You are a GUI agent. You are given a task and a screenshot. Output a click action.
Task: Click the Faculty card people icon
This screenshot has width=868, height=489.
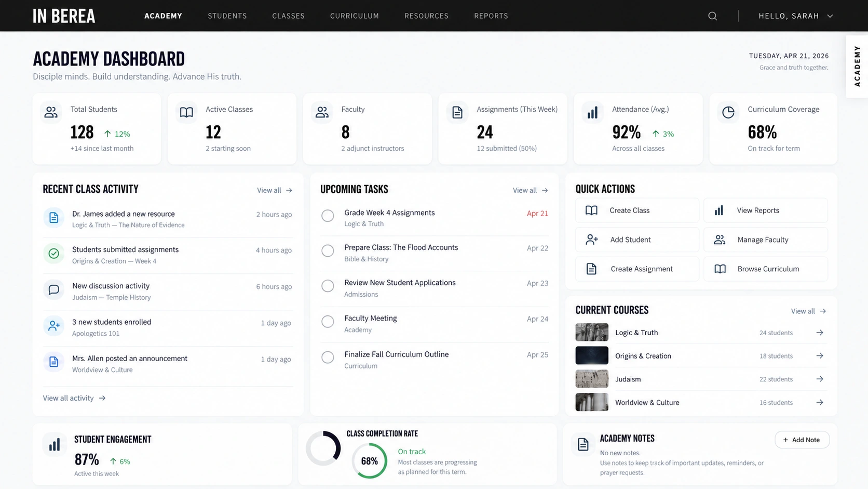[322, 112]
